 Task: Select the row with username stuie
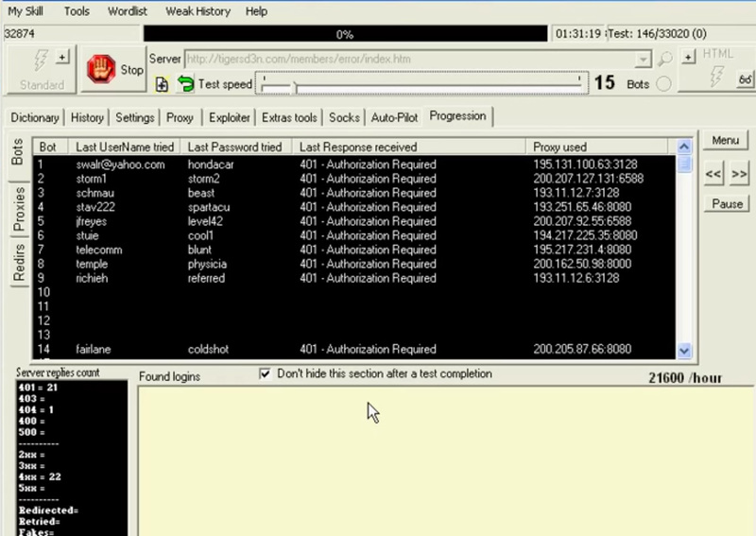353,235
